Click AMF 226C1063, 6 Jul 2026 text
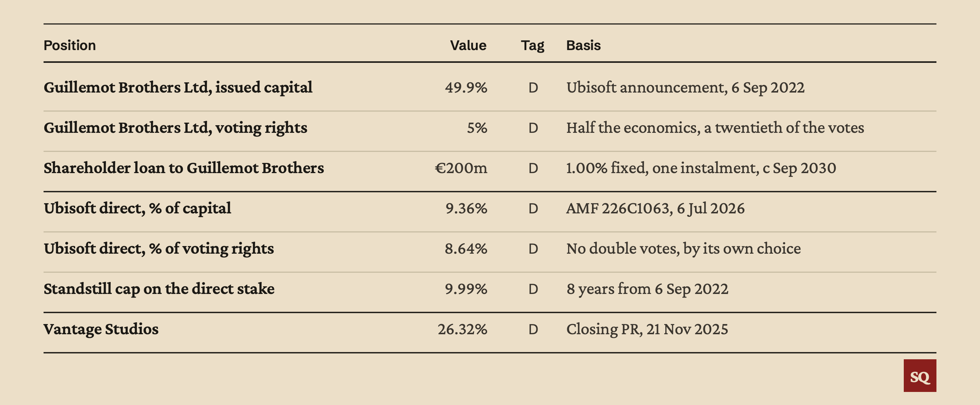The width and height of the screenshot is (980, 405). pyautogui.click(x=655, y=209)
